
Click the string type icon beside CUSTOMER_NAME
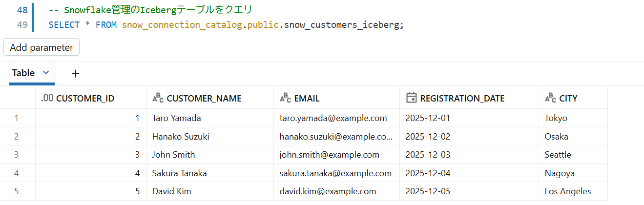[158, 98]
